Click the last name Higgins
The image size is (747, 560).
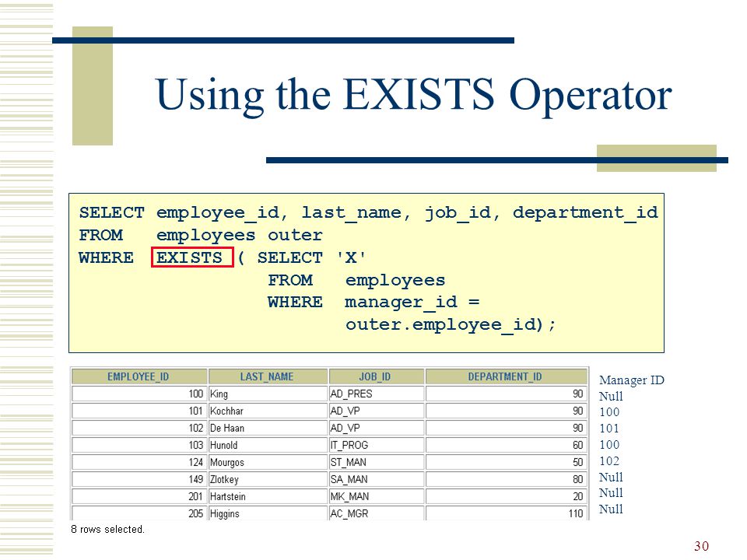click(x=268, y=513)
